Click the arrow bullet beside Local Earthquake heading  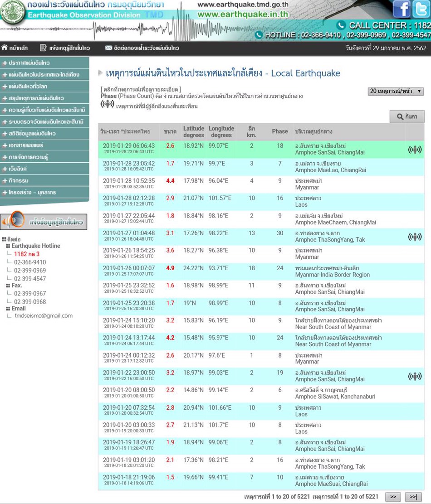click(100, 73)
